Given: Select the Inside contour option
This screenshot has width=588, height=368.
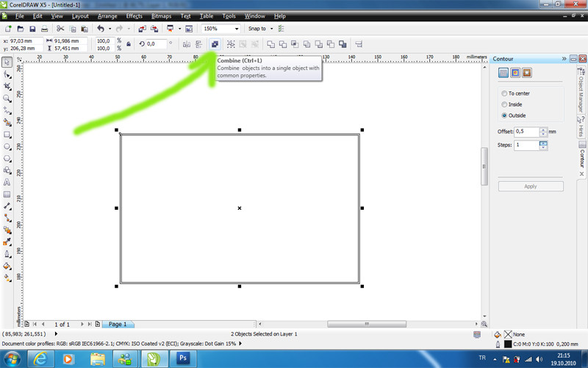Looking at the screenshot, I should coord(504,105).
